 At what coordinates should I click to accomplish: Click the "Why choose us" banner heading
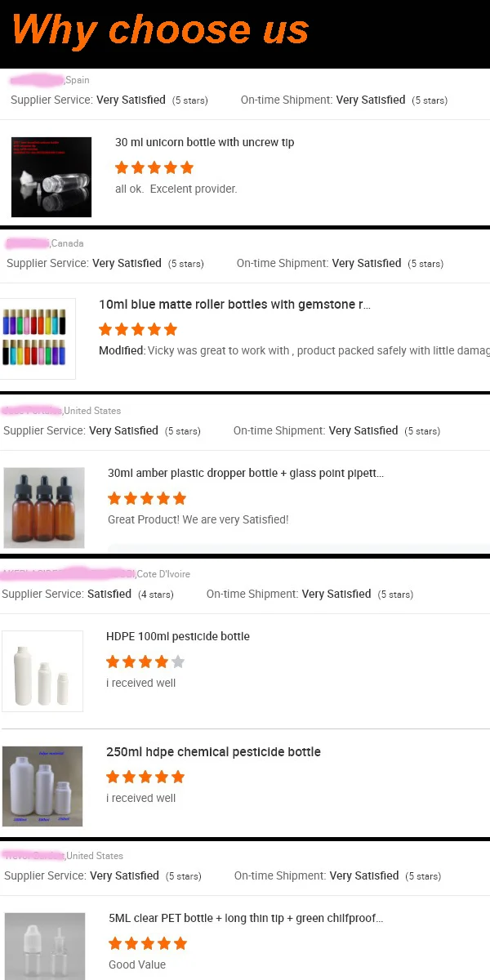(x=161, y=30)
